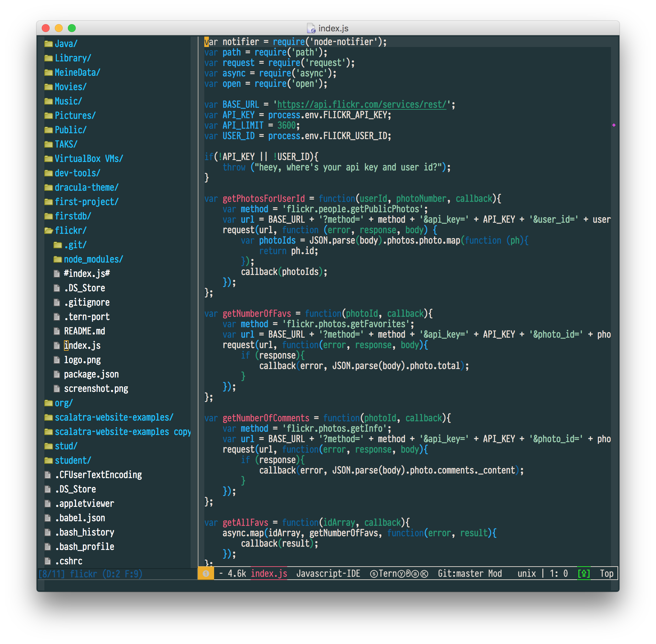This screenshot has height=644, width=656.
Task: Expand the first-project directory
Action: 86,202
